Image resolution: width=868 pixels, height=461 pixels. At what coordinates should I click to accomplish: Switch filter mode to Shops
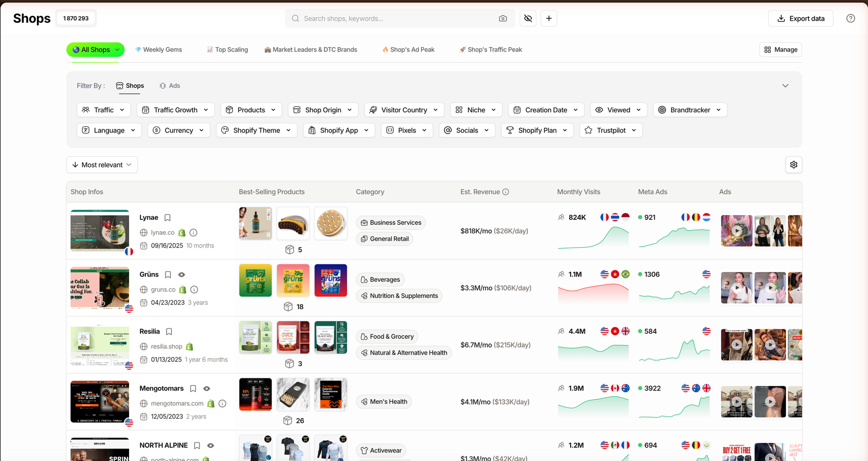point(130,86)
